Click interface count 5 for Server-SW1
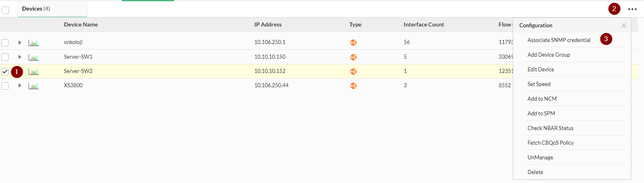The image size is (644, 183). point(405,57)
